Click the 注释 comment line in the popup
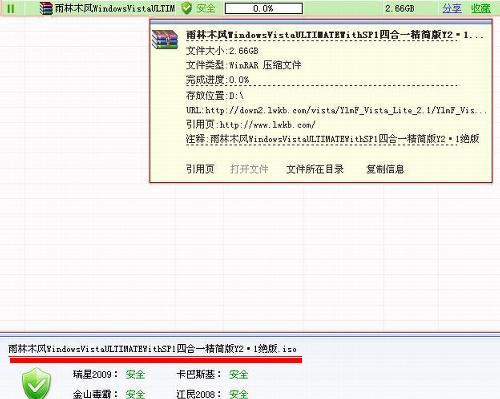500x399 pixels. coord(333,139)
